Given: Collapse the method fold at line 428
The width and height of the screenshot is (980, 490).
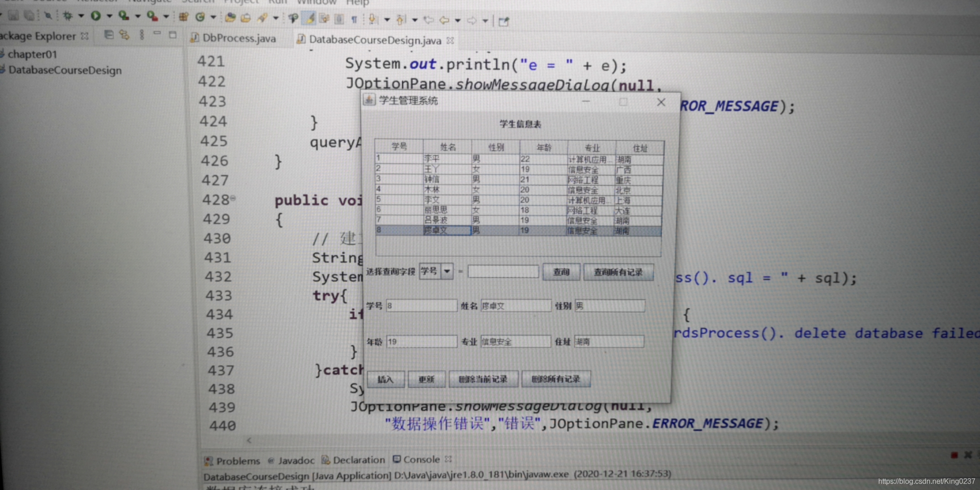Looking at the screenshot, I should pos(233,198).
